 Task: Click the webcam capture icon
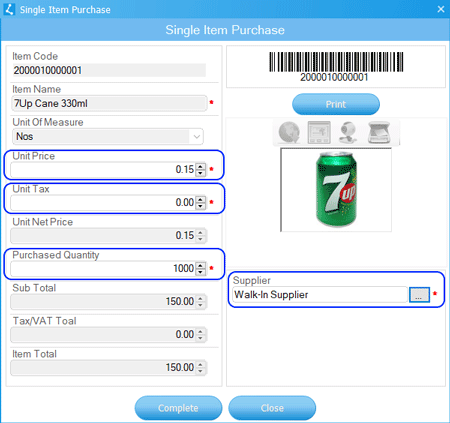[x=348, y=132]
